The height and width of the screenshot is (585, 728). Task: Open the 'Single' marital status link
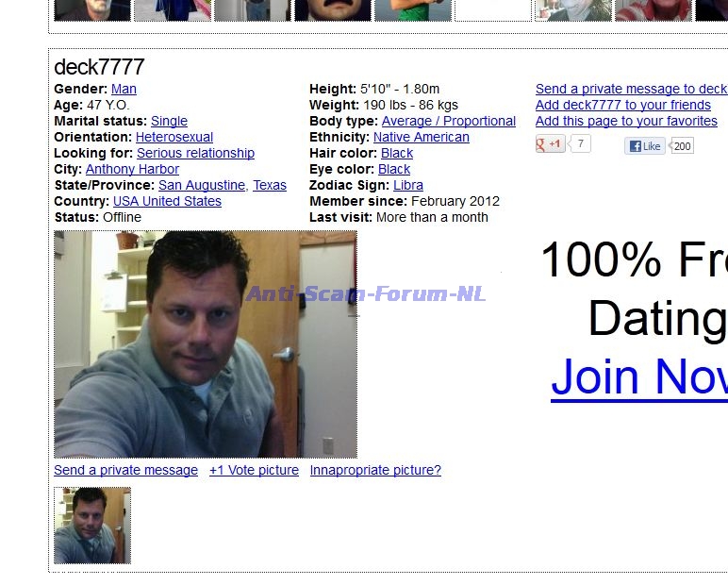coord(169,121)
